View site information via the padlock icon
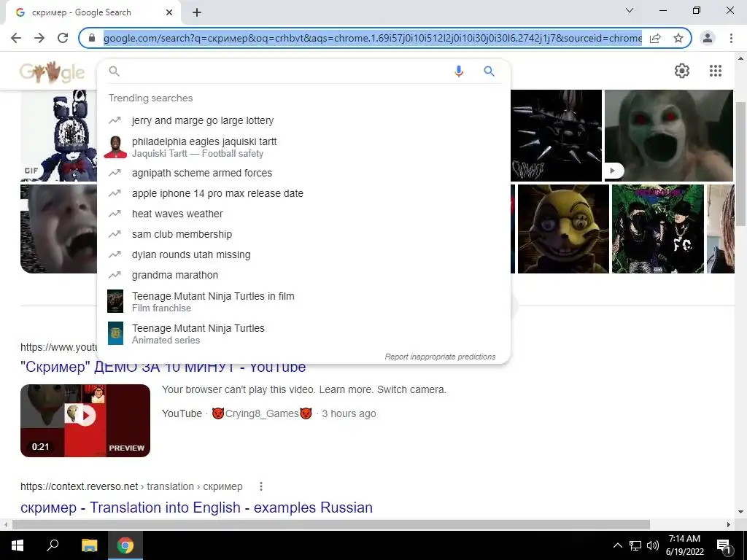The image size is (747, 560). (92, 38)
